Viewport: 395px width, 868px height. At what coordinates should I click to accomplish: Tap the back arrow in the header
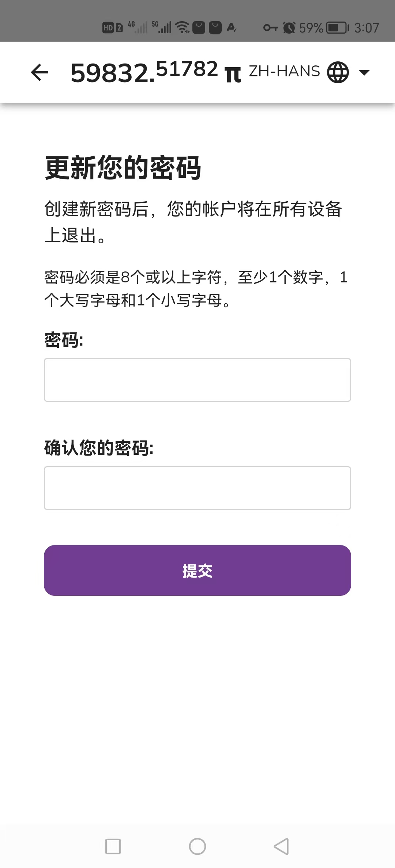coord(39,72)
